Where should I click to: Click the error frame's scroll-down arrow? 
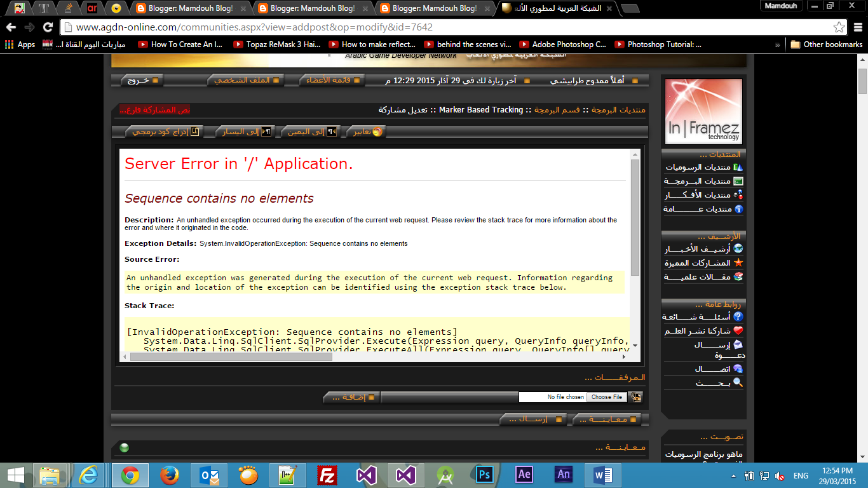click(x=635, y=346)
